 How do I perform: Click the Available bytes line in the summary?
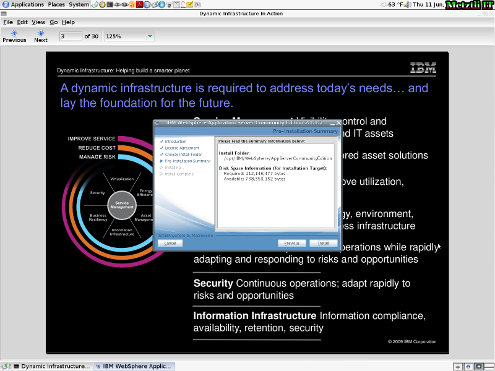[254, 179]
